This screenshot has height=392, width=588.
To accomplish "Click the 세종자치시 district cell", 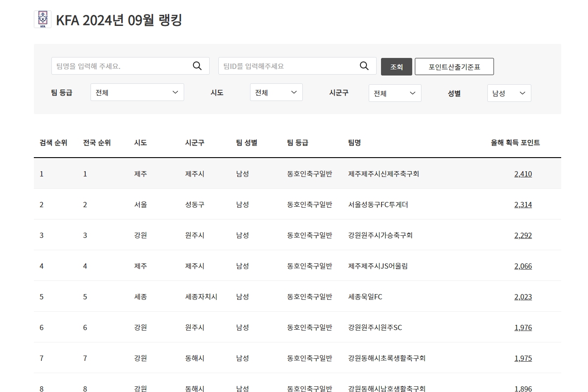I will 201,297.
